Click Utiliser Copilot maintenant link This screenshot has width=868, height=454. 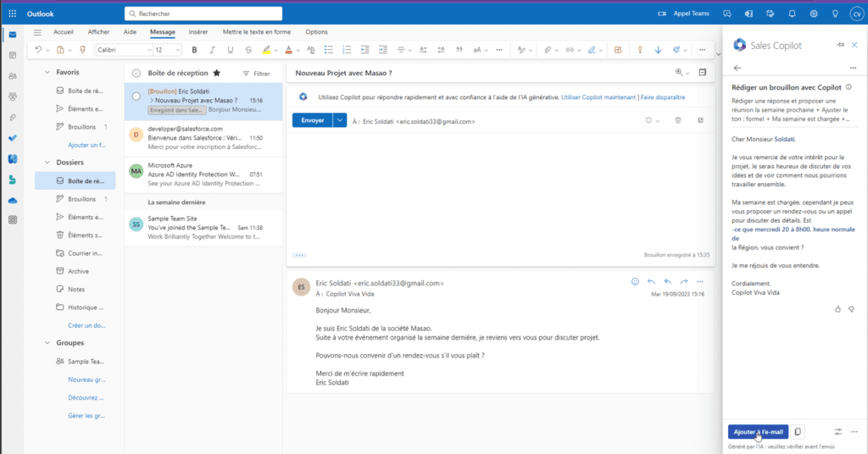pos(598,97)
